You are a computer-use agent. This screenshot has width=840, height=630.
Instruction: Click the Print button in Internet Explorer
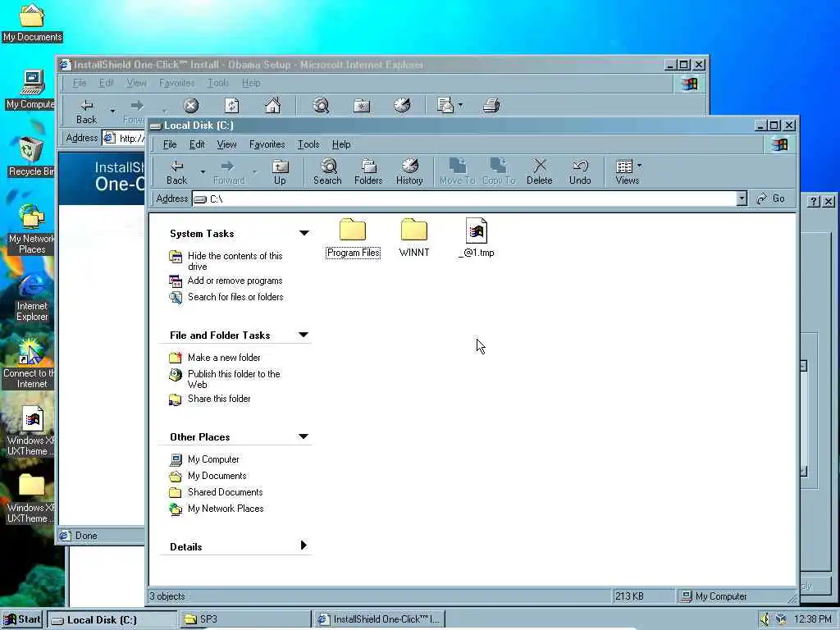click(491, 106)
